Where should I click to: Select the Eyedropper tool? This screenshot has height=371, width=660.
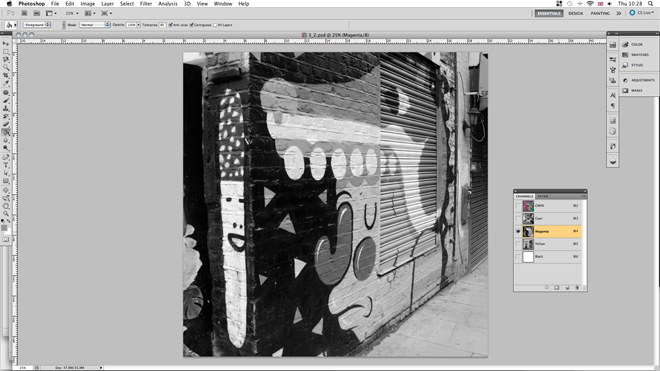(5, 83)
